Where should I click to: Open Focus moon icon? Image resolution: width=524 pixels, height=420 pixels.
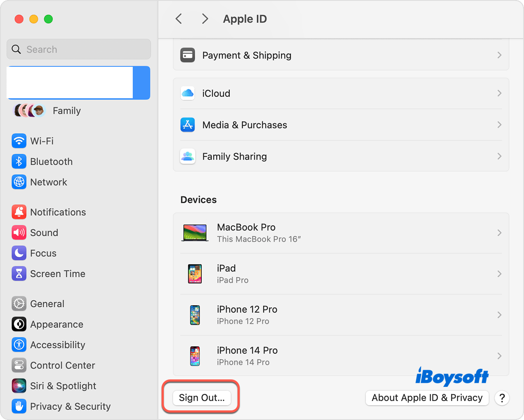[19, 253]
